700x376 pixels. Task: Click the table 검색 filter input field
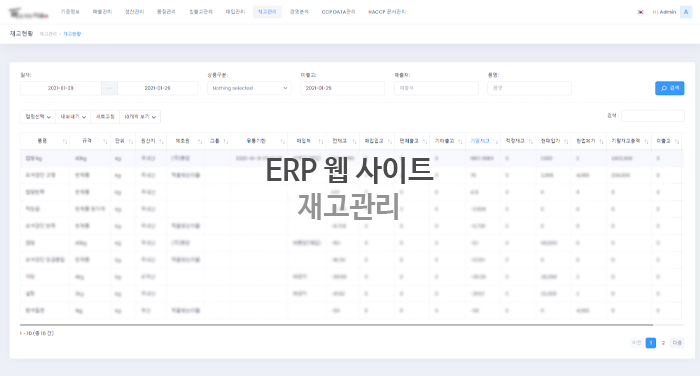pyautogui.click(x=652, y=116)
